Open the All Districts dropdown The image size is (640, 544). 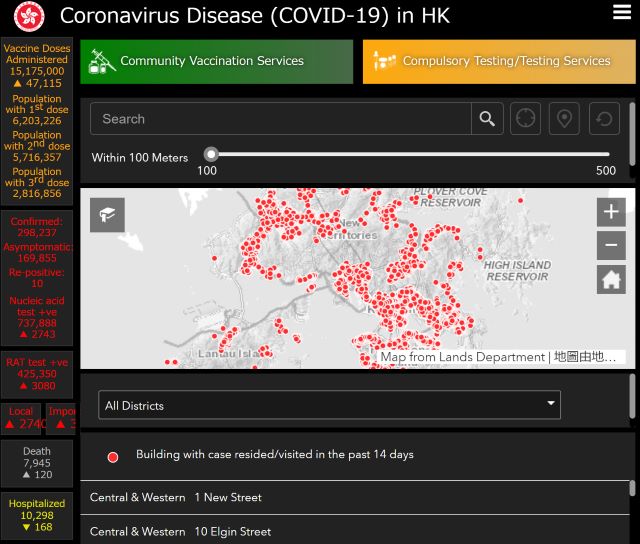pyautogui.click(x=329, y=405)
